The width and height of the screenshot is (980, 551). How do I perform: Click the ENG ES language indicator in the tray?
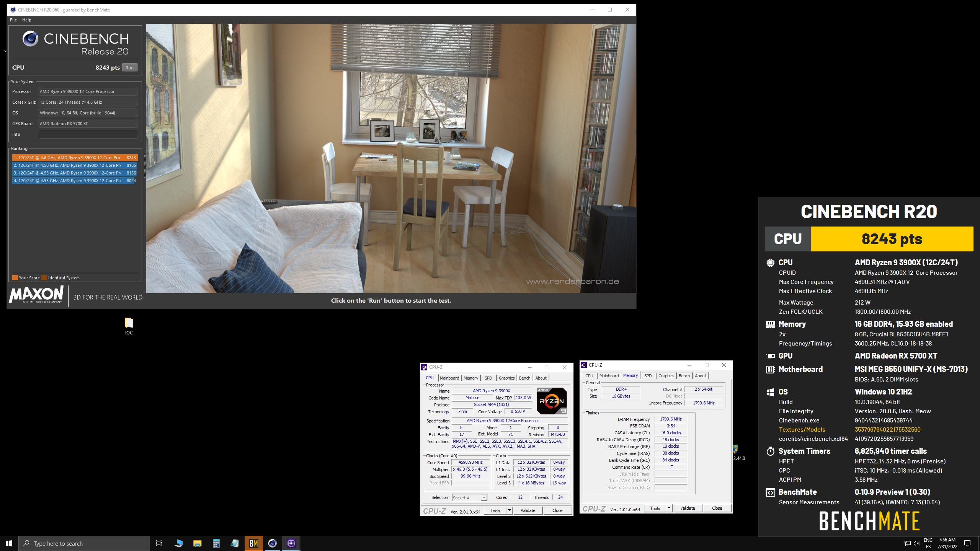[928, 543]
